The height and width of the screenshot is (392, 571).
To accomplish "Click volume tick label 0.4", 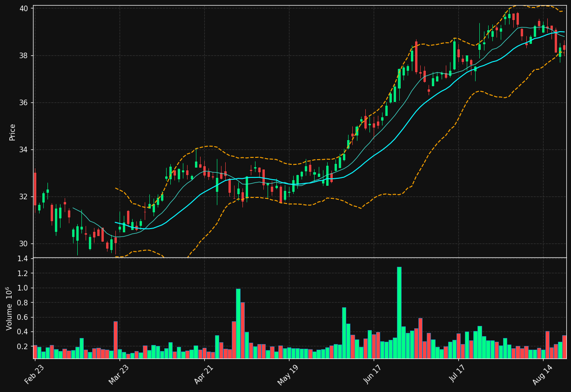I will tap(23, 332).
